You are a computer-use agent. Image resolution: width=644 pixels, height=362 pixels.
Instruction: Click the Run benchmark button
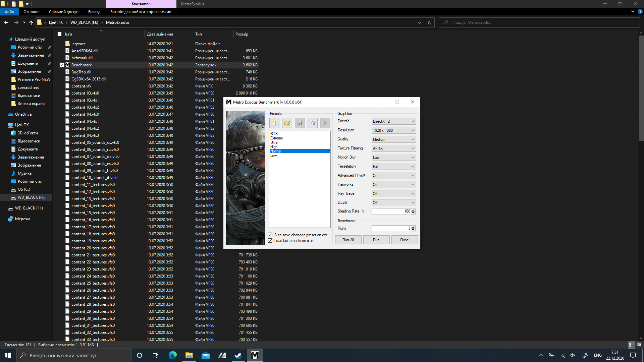(x=376, y=240)
